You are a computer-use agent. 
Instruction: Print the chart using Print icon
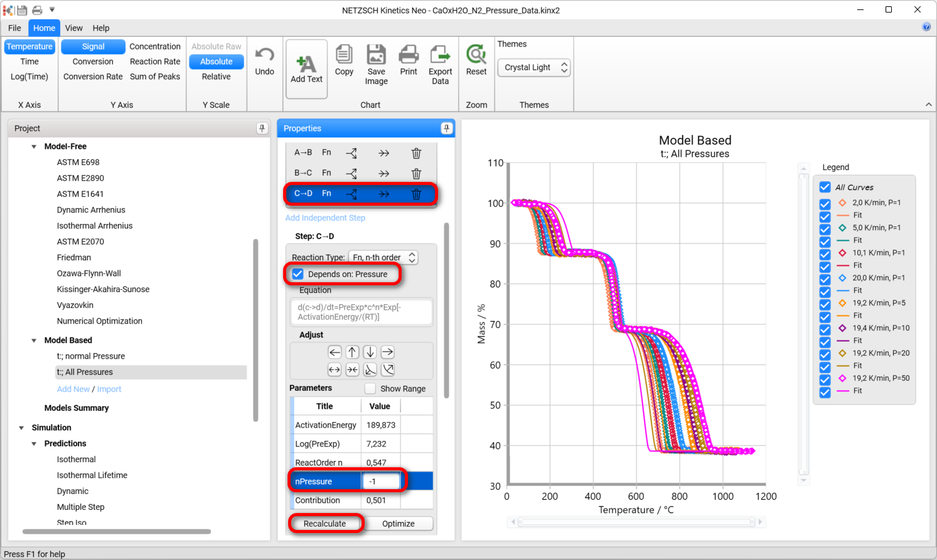(x=409, y=55)
